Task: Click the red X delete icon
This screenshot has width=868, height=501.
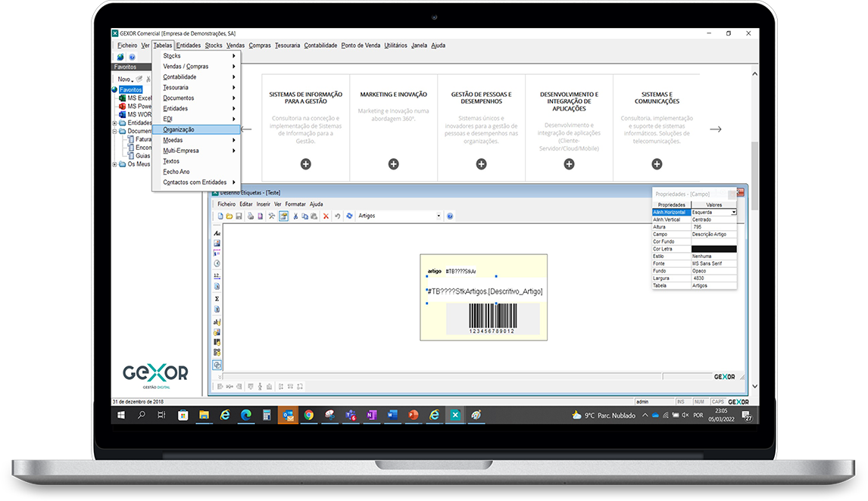Action: (x=326, y=216)
